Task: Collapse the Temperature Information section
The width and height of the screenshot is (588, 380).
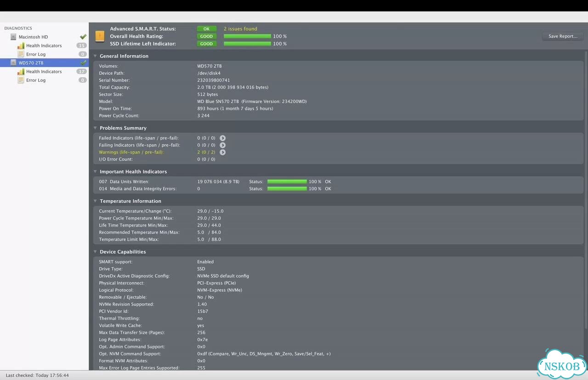Action: 95,201
